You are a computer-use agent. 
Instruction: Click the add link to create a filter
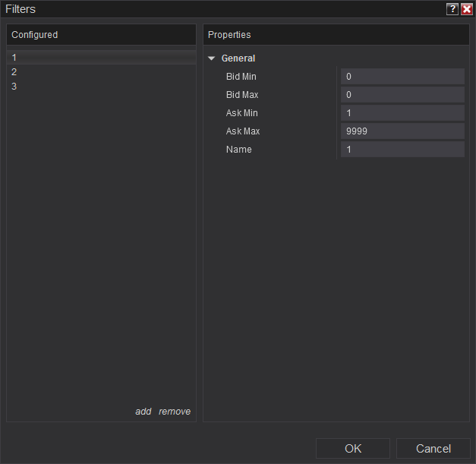(x=143, y=412)
